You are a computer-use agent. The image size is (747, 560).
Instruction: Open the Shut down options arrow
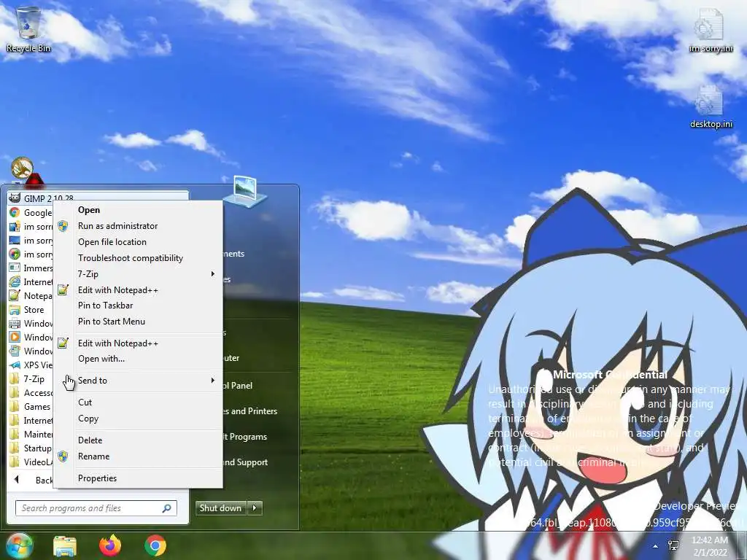point(255,508)
